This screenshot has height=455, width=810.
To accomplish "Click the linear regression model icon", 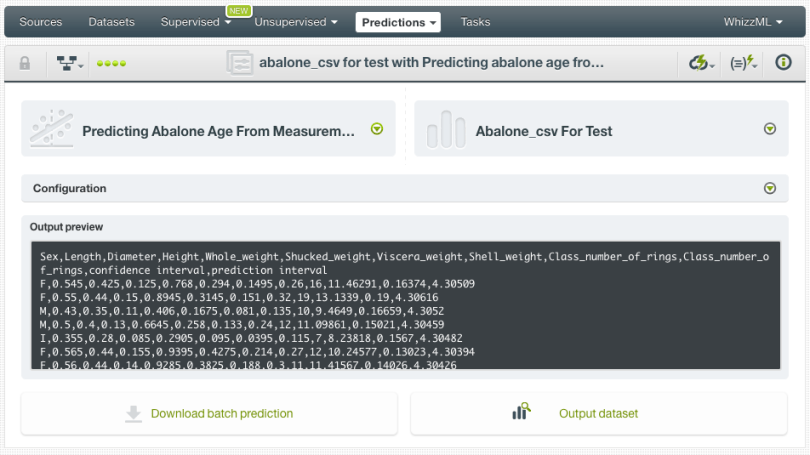I will [x=51, y=128].
